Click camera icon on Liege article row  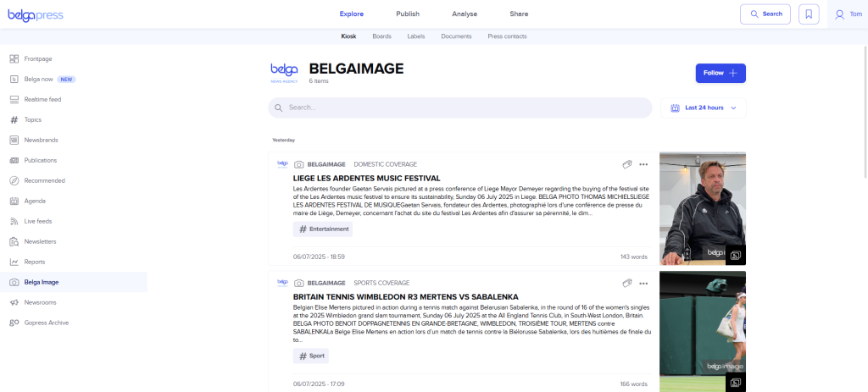pos(299,164)
